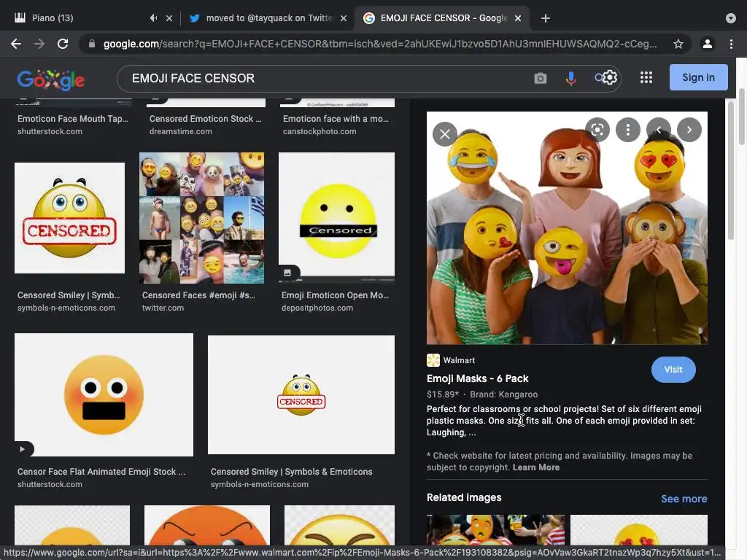This screenshot has height=560, width=747.
Task: Switch to the moved to @tayquack Twitter tab
Action: [269, 18]
